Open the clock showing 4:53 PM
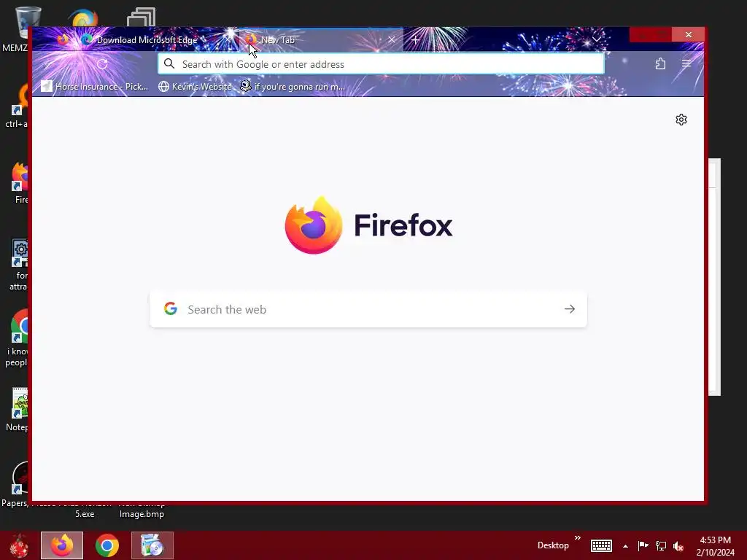 [715, 545]
